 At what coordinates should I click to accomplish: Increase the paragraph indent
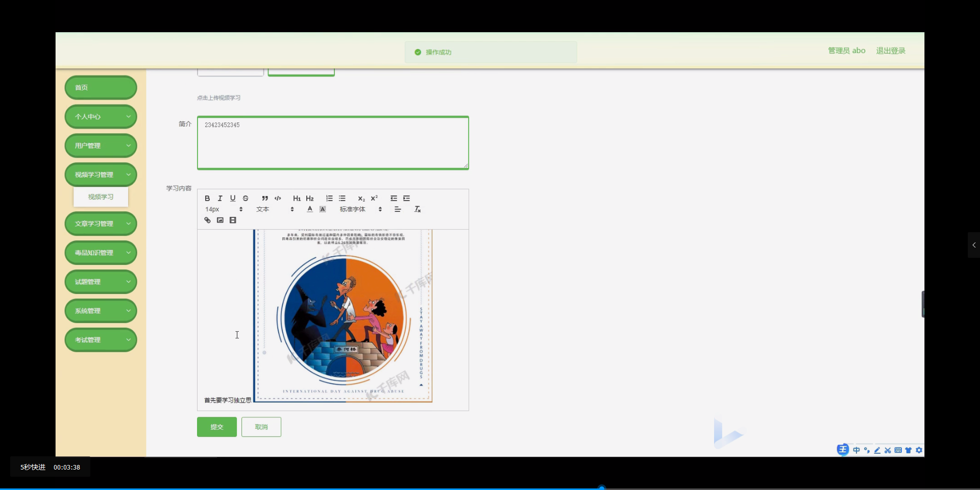coord(406,198)
